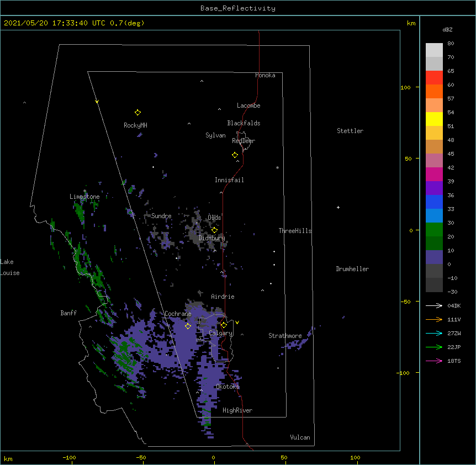This screenshot has width=476, height=465.
Task: Click the 04DK legend label
Action: click(x=454, y=305)
